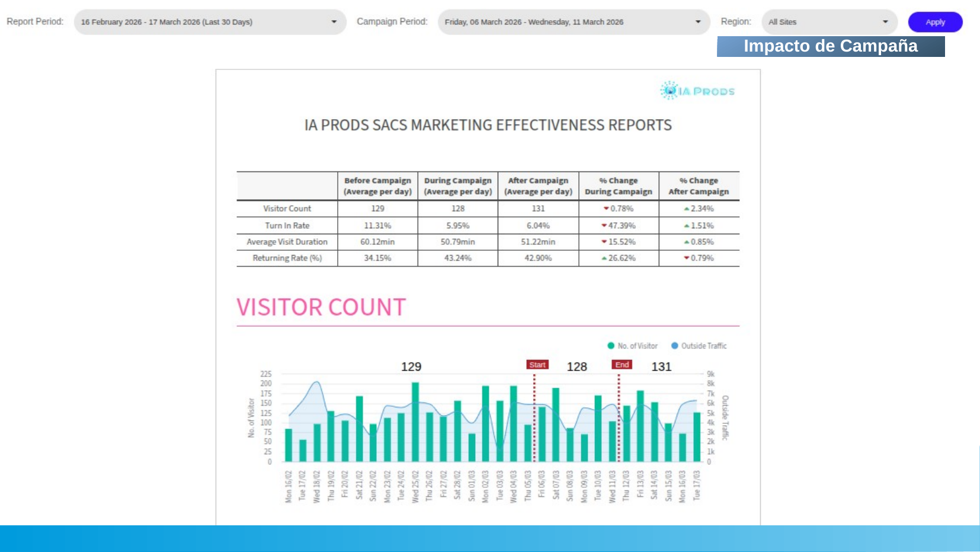Click the End campaign marker on chart
This screenshot has height=552, width=980.
tap(622, 365)
